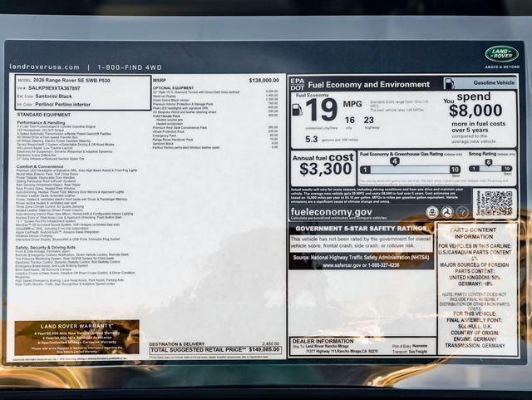
Task: Click the Total Suggested Retail Price $149,085.00
Action: (x=215, y=350)
